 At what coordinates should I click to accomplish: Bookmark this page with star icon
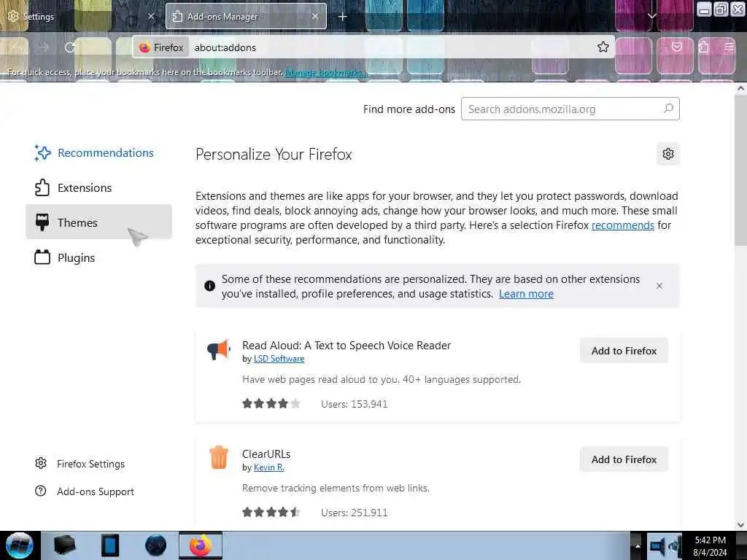pos(603,47)
